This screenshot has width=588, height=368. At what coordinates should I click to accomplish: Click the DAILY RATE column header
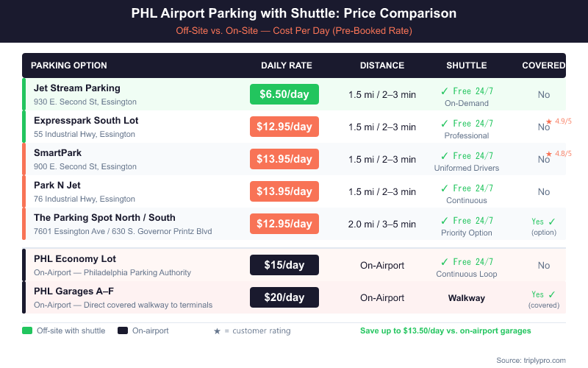coord(287,66)
